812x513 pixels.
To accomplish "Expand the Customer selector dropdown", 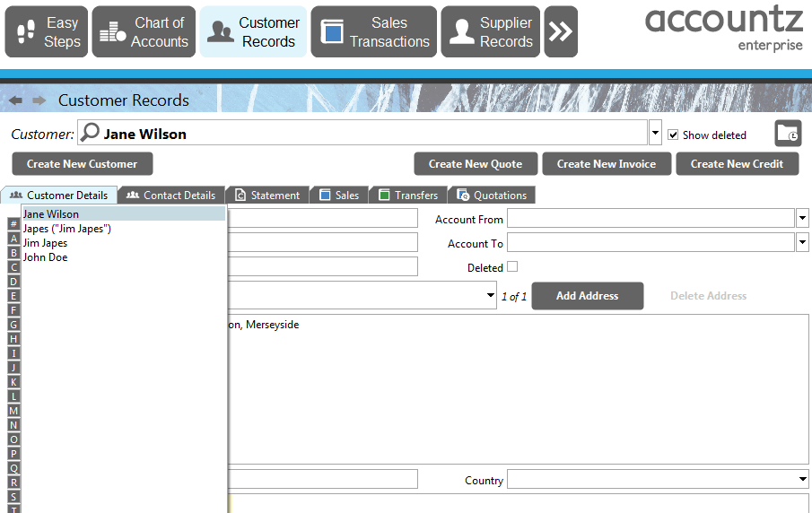I will pos(655,133).
